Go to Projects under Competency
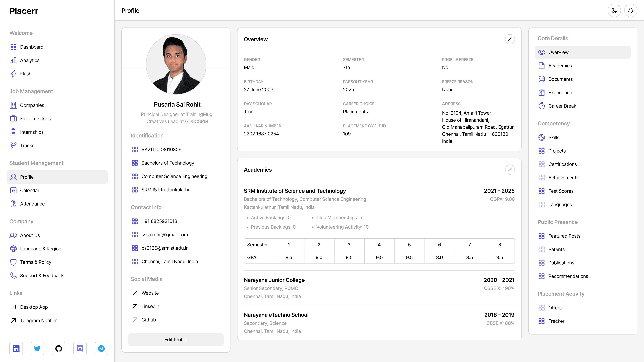The image size is (644, 362). coord(583,151)
